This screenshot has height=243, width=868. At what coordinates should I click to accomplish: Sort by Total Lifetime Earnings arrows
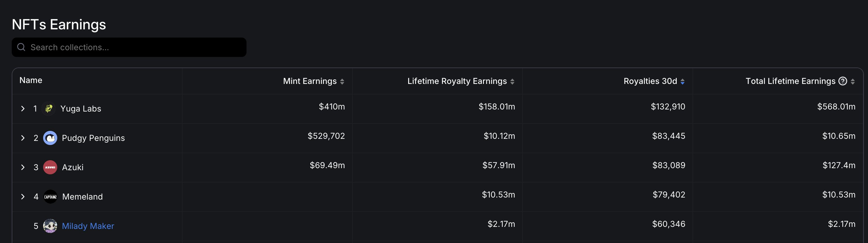coord(852,82)
